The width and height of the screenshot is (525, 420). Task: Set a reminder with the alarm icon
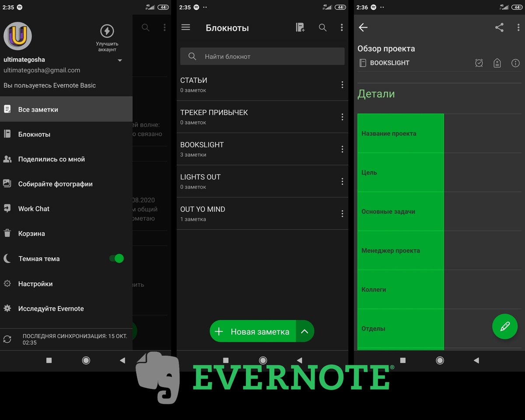tap(479, 63)
